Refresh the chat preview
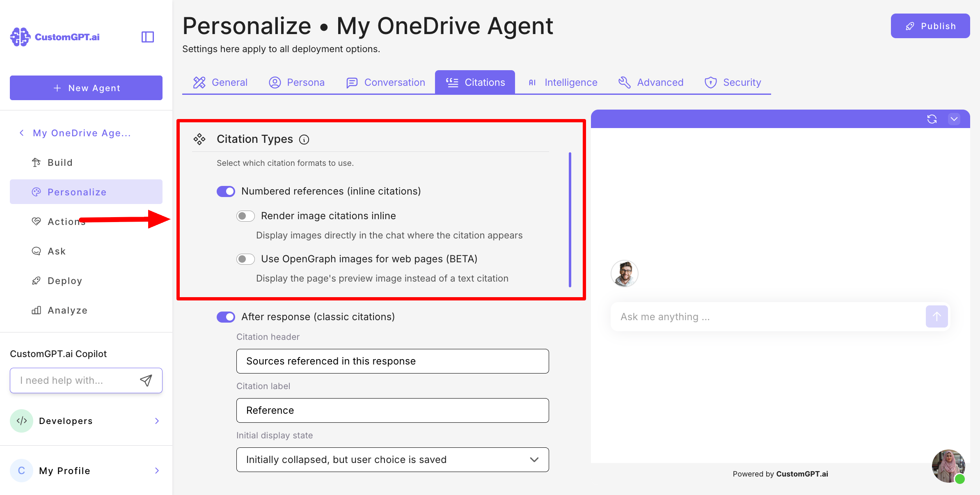The width and height of the screenshot is (980, 495). (x=932, y=119)
